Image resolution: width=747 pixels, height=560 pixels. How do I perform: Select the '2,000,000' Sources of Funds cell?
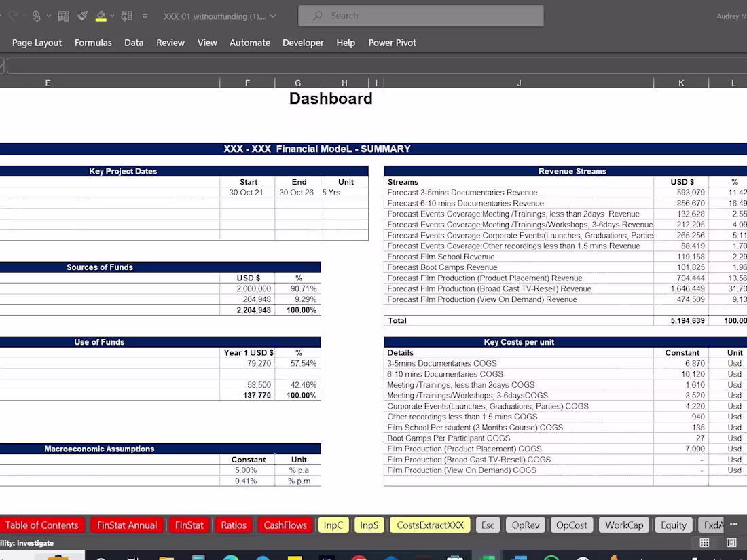coord(247,289)
